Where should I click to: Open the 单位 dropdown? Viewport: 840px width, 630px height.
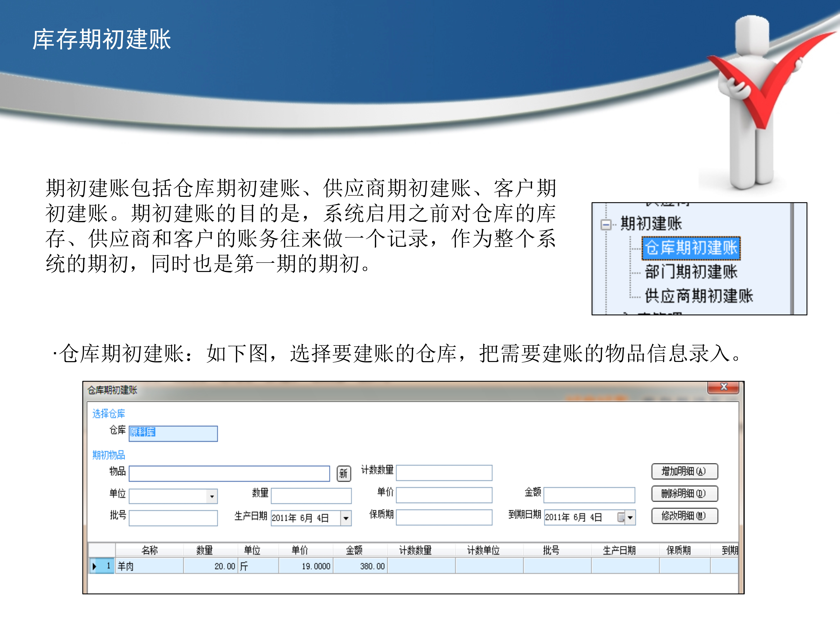pos(212,496)
